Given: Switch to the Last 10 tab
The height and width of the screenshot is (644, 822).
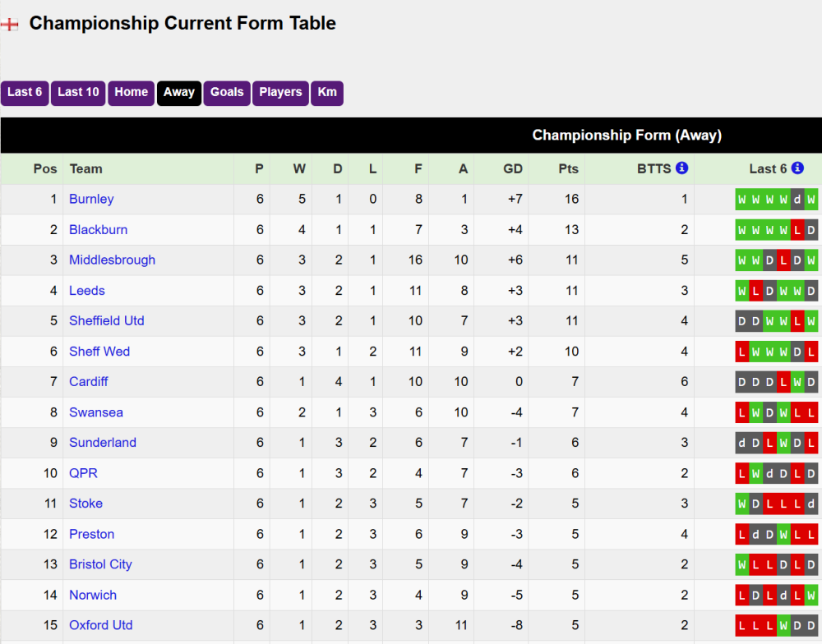Looking at the screenshot, I should click(x=78, y=92).
